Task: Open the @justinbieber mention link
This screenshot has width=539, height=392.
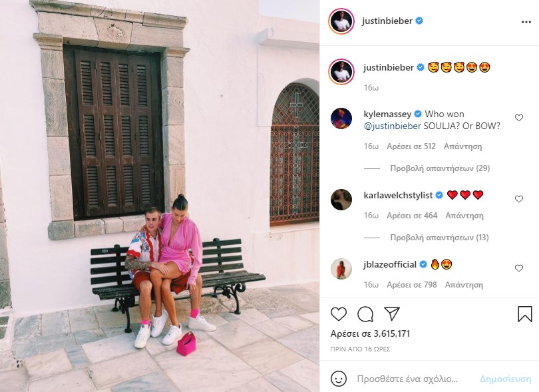Action: [392, 126]
